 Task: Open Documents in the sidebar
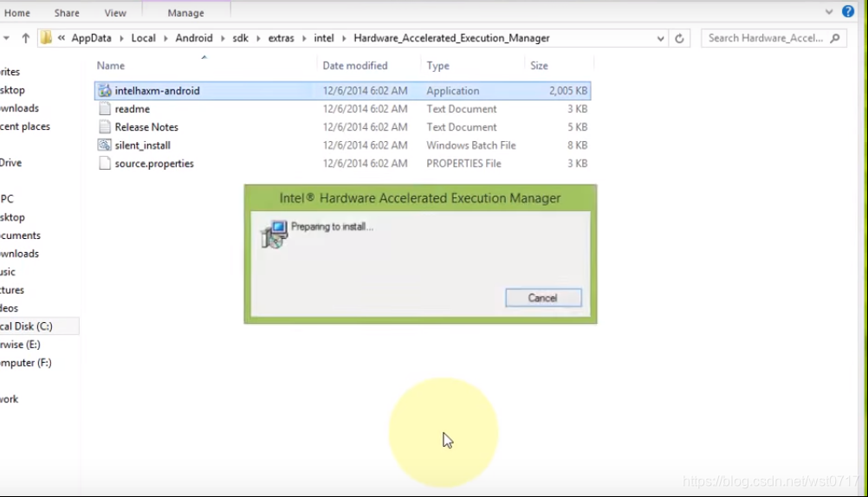point(20,236)
